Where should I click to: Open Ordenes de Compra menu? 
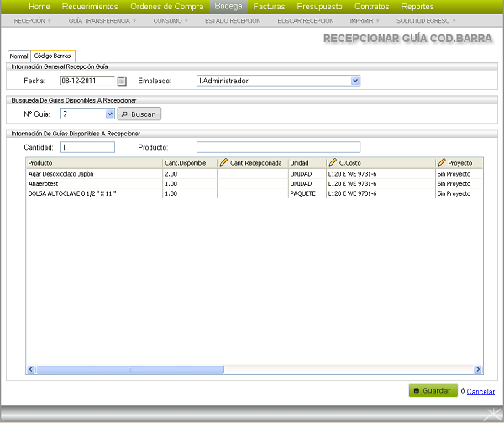pyautogui.click(x=167, y=7)
